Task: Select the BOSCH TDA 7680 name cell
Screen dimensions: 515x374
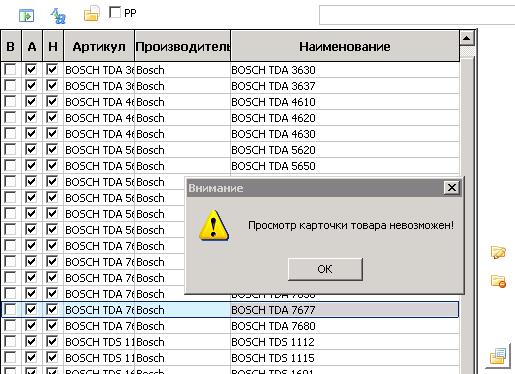Action: pyautogui.click(x=345, y=326)
